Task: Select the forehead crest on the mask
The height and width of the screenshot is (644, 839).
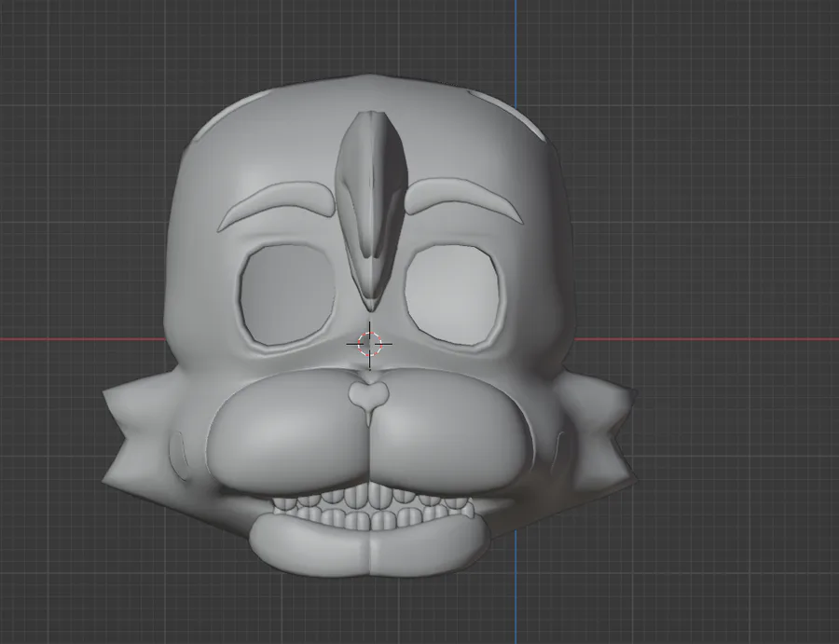Action: pyautogui.click(x=371, y=210)
